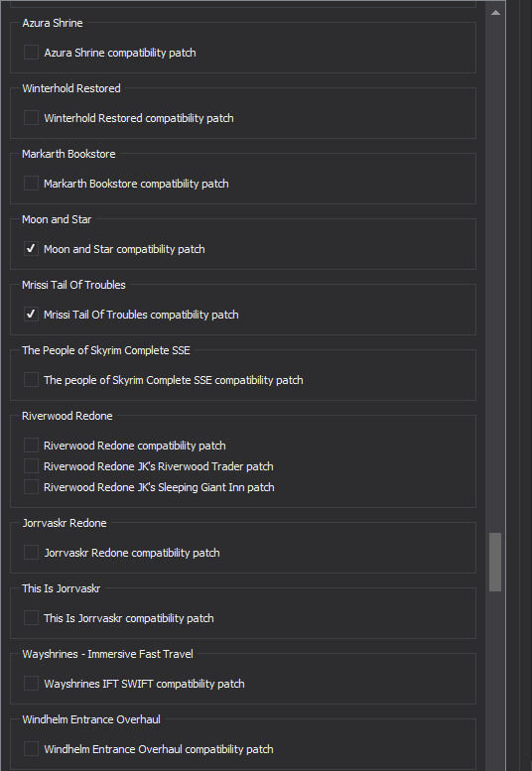The image size is (532, 771).
Task: Uncheck Moon and Star compatibility patch
Action: point(31,248)
